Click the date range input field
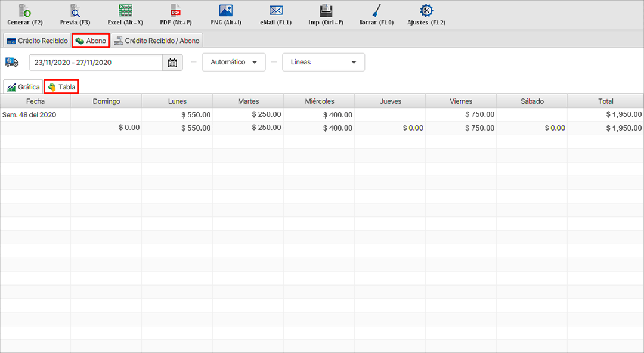 pos(95,63)
